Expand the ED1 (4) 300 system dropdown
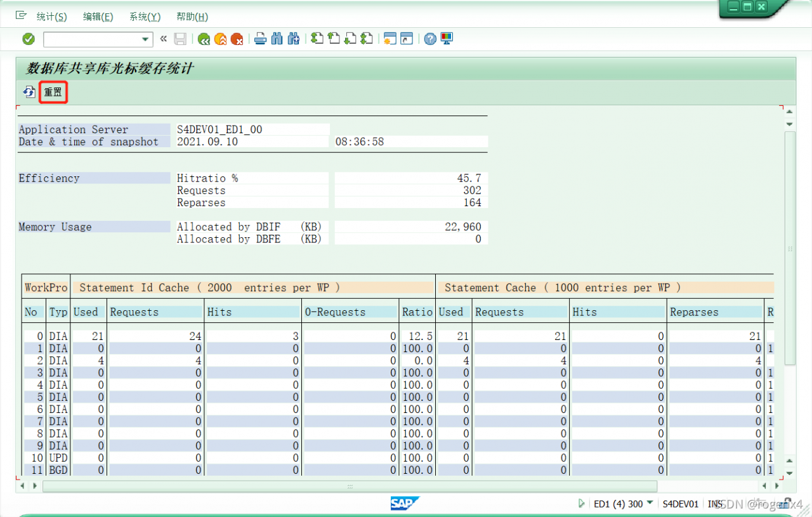Image resolution: width=812 pixels, height=517 pixels. click(x=649, y=503)
